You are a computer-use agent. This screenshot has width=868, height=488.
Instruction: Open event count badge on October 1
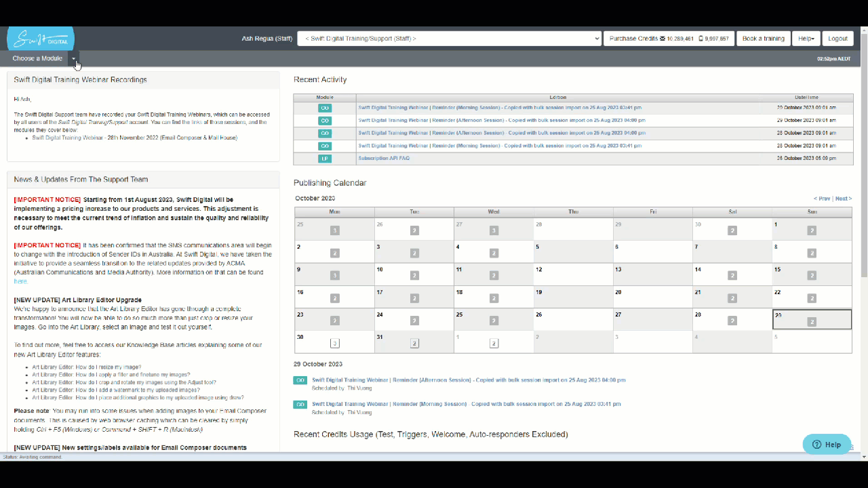[812, 230]
